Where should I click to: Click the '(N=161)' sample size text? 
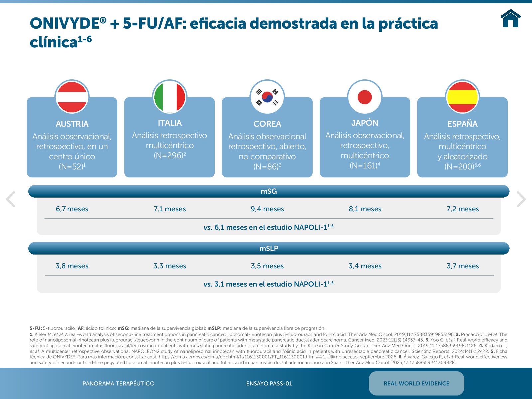(x=365, y=165)
